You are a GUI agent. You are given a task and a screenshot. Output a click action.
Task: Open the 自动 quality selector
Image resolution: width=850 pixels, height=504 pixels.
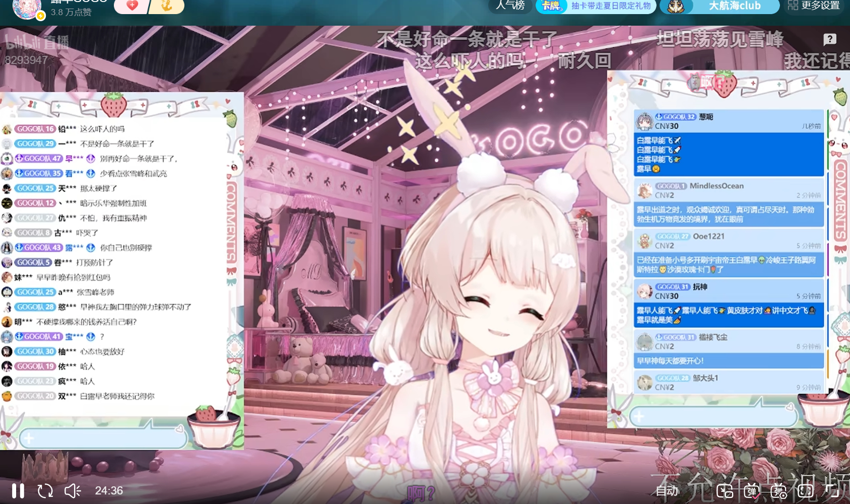click(x=667, y=490)
